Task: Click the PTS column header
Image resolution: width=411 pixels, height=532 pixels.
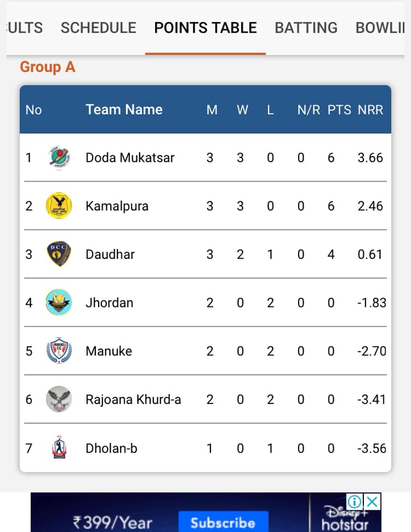Action: tap(339, 110)
